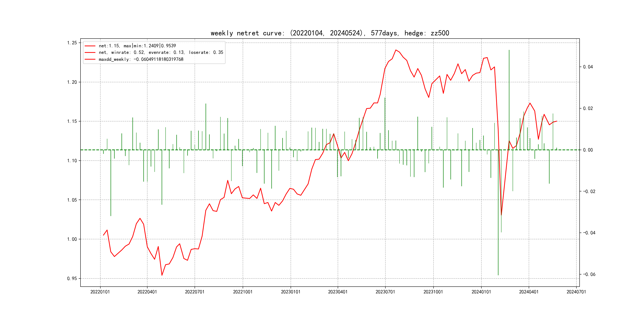Click the first legend entry showing net:1.15
The image size is (644, 322).
tap(137, 46)
